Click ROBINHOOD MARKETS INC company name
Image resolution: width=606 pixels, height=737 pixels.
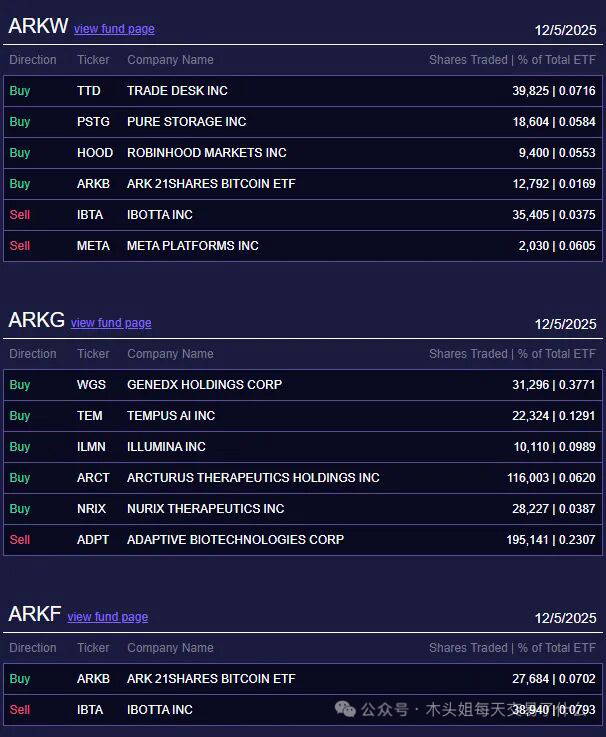coord(207,153)
